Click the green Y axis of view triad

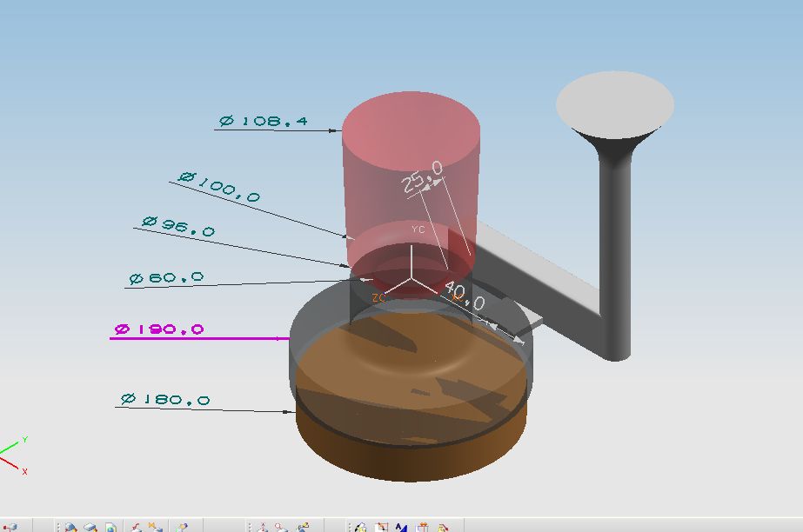point(10,448)
